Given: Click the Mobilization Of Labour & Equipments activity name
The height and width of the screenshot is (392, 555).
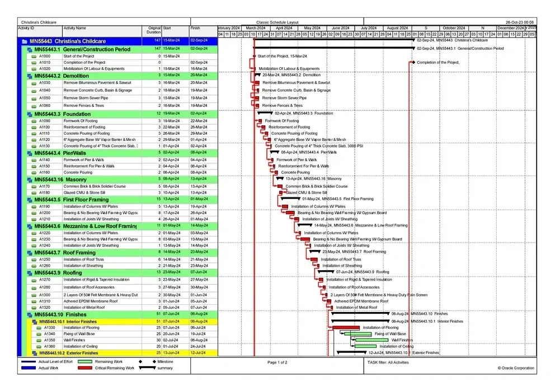Looking at the screenshot, I should pyautogui.click(x=94, y=69).
